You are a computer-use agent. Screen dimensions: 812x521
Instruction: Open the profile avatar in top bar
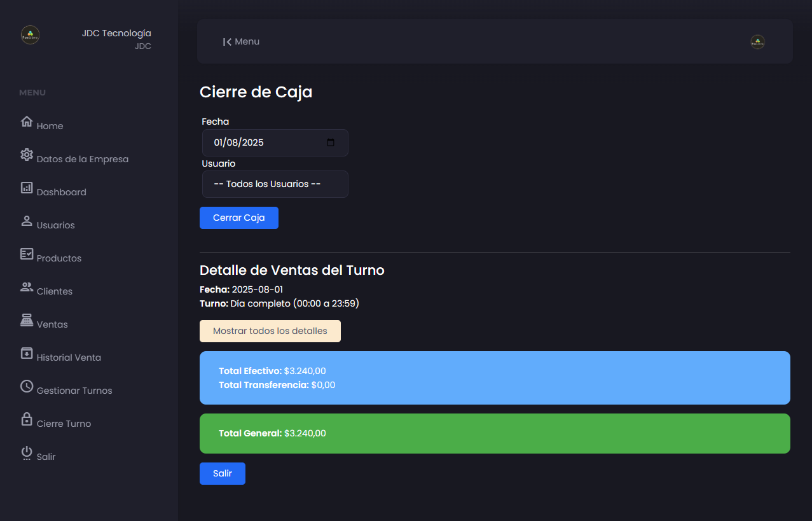point(757,42)
